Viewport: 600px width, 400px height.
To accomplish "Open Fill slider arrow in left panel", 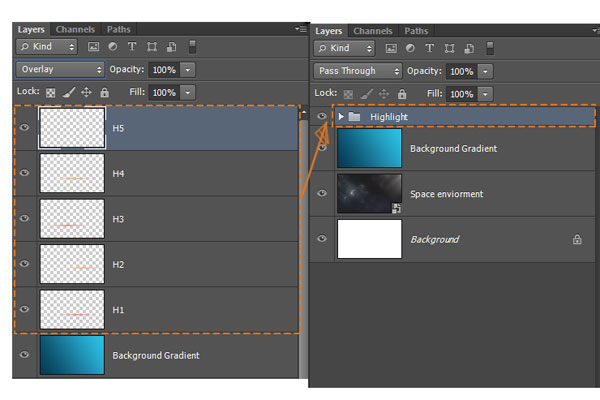I will coord(188,93).
